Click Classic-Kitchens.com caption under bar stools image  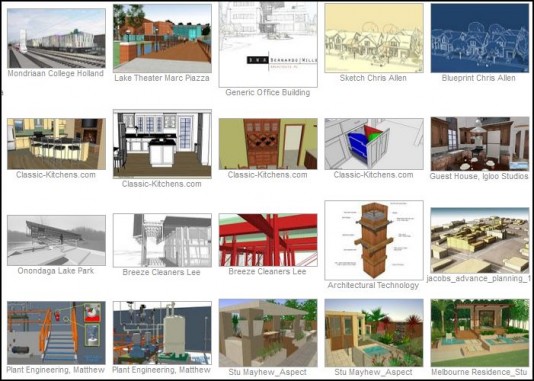pyautogui.click(x=56, y=175)
